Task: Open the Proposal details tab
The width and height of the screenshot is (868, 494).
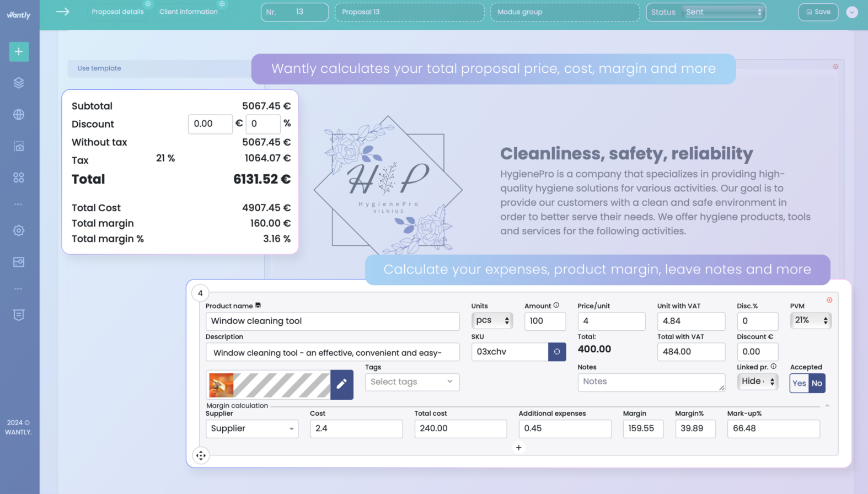Action: tap(117, 12)
